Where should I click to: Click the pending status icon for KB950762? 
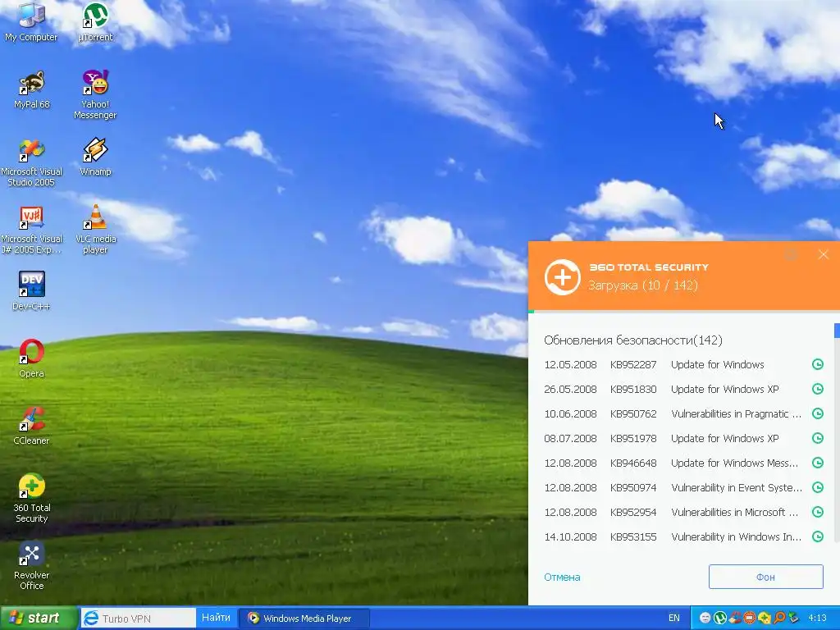click(x=818, y=413)
